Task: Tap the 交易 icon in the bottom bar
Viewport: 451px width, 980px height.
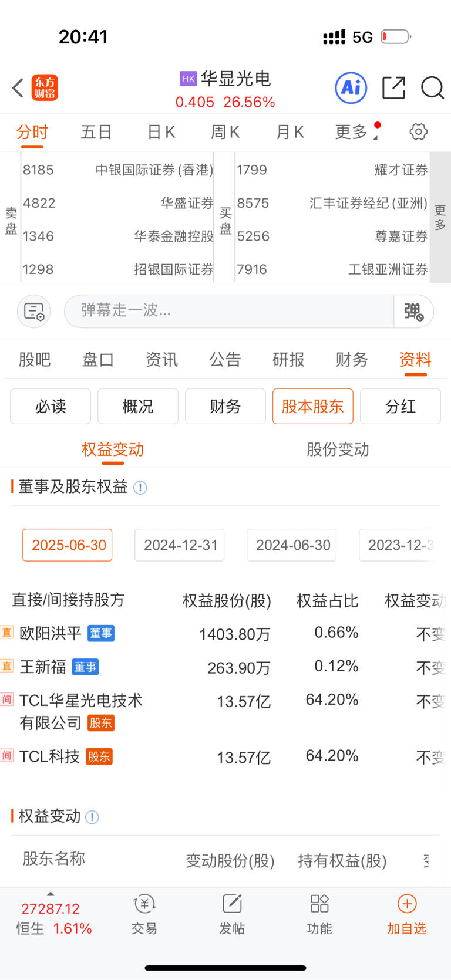Action: [144, 904]
